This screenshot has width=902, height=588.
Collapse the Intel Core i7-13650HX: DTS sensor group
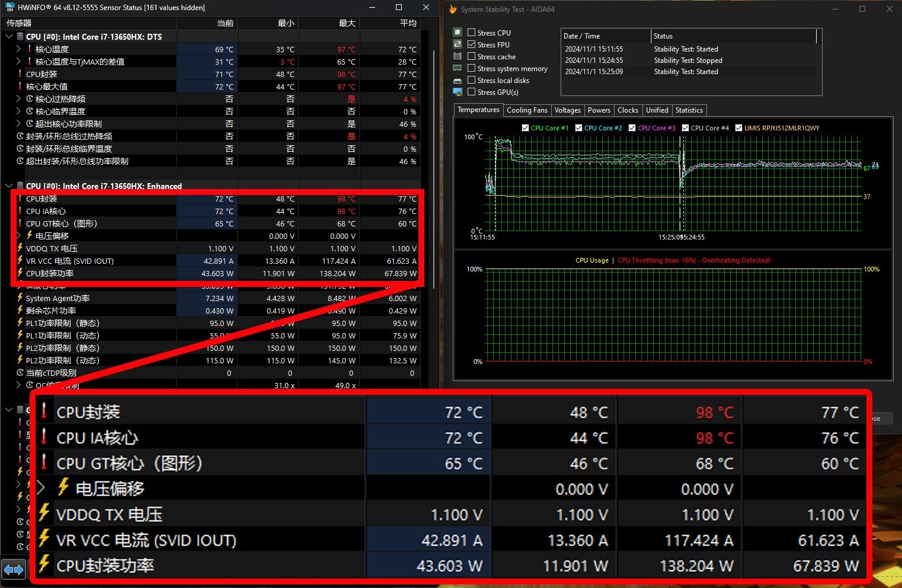9,37
